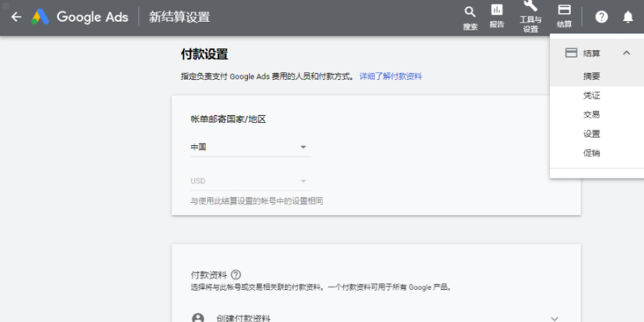Image resolution: width=644 pixels, height=322 pixels.
Task: Open the USD currency dropdown
Action: (x=250, y=181)
